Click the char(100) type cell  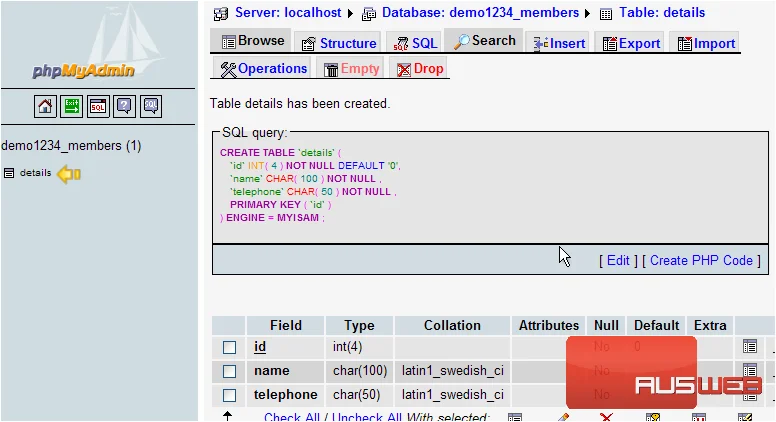tap(360, 371)
